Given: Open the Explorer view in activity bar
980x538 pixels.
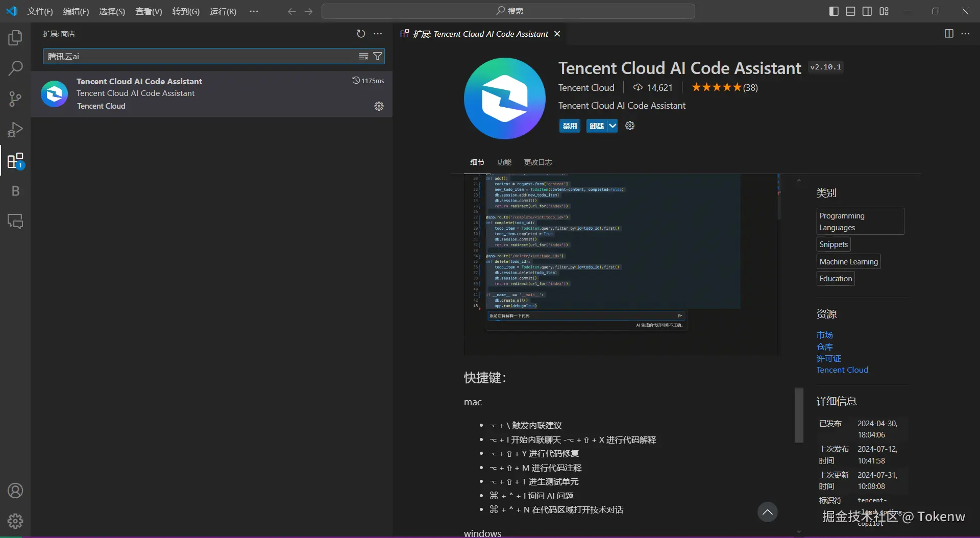Looking at the screenshot, I should click(x=15, y=37).
